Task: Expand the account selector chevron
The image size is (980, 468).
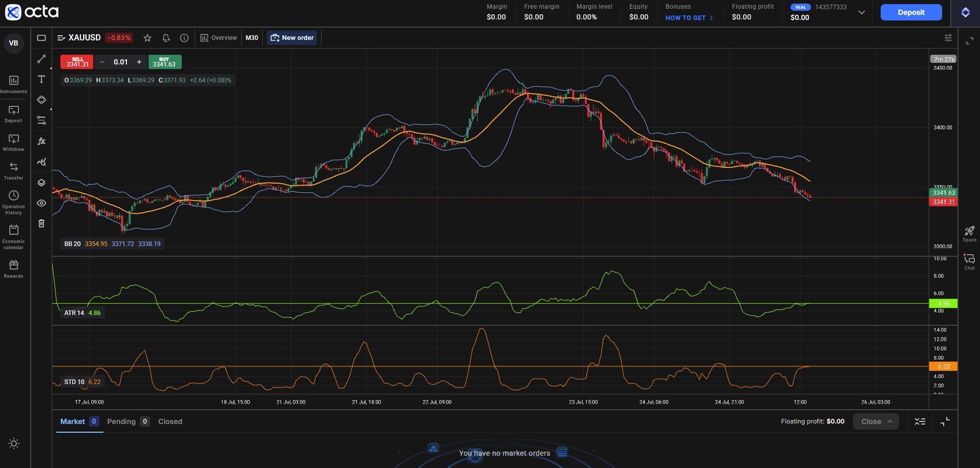Action: [x=862, y=13]
